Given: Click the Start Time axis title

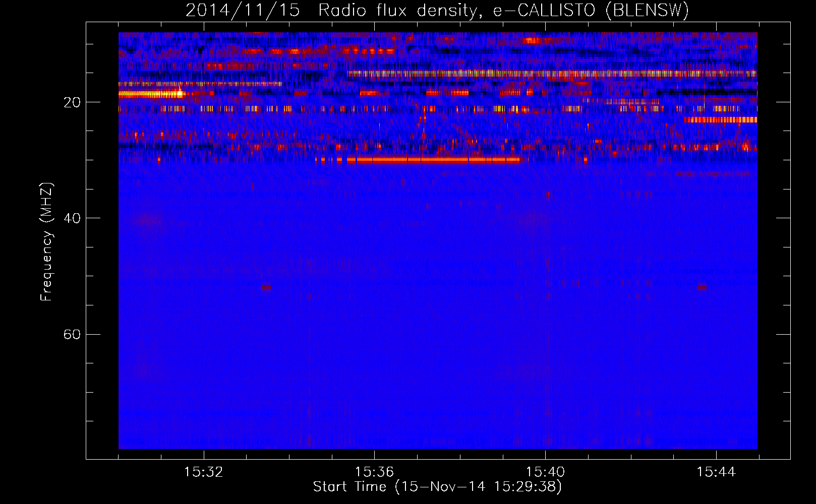Looking at the screenshot, I should pos(437,487).
